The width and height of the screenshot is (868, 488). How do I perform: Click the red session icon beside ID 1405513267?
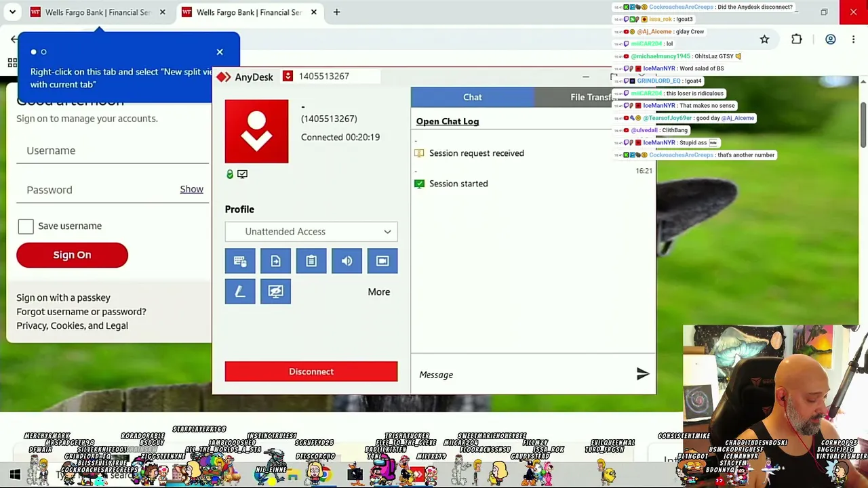coord(288,77)
